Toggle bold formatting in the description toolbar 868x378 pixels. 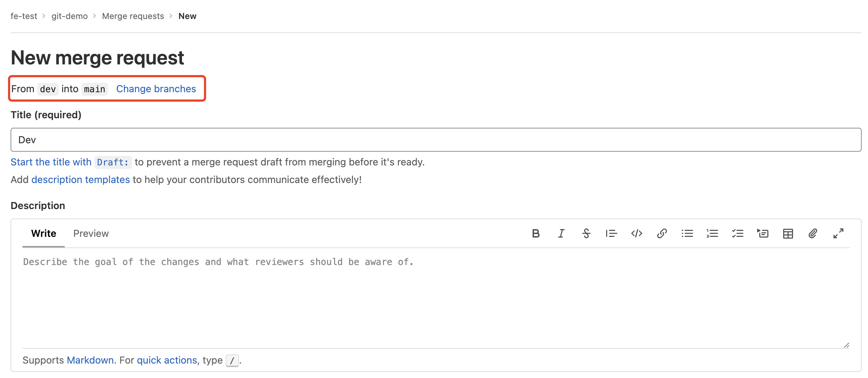[535, 233]
